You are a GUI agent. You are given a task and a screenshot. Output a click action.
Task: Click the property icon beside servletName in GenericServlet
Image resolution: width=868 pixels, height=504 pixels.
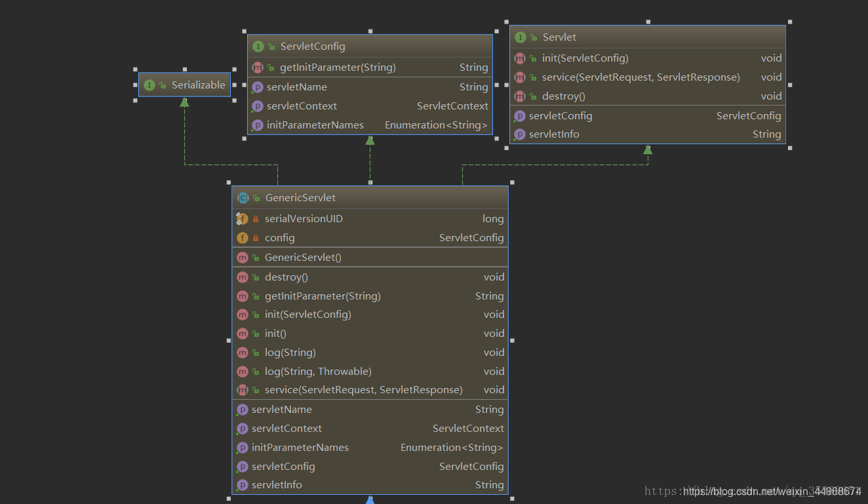tap(243, 410)
